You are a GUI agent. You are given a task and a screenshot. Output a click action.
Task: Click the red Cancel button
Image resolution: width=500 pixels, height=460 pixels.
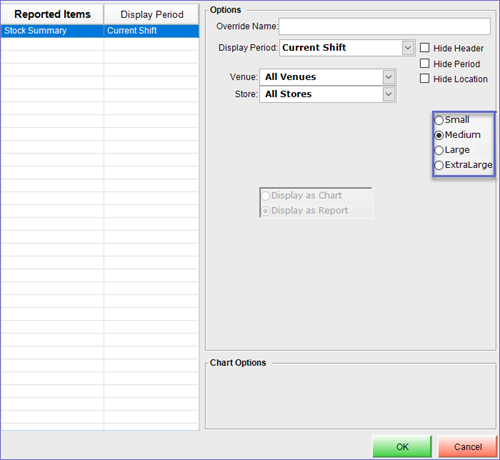pyautogui.click(x=468, y=446)
